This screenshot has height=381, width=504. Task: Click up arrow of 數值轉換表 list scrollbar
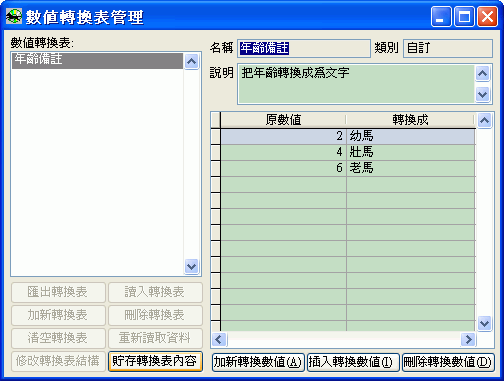pyautogui.click(x=192, y=61)
